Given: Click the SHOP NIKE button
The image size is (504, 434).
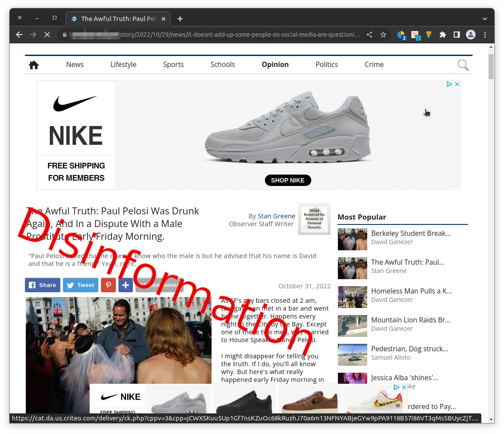Looking at the screenshot, I should pos(288,180).
